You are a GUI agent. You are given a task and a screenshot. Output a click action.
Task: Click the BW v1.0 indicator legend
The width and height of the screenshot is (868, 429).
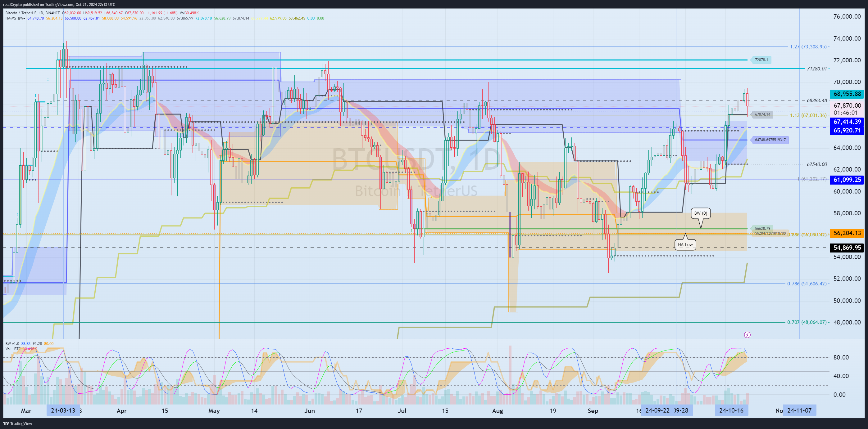click(12, 343)
